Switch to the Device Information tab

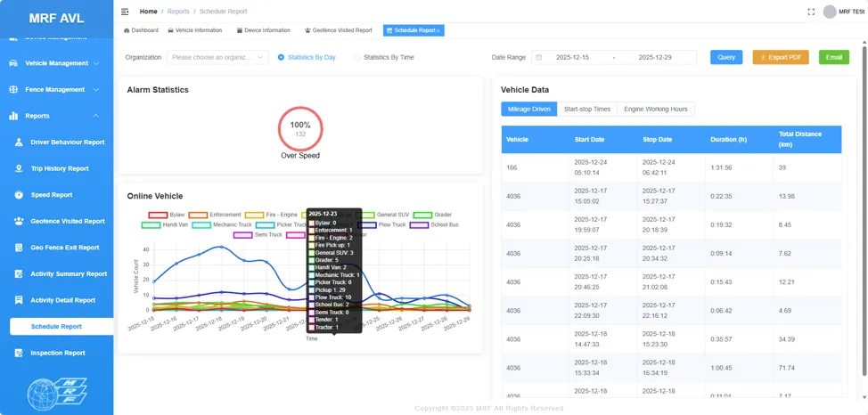[x=264, y=30]
